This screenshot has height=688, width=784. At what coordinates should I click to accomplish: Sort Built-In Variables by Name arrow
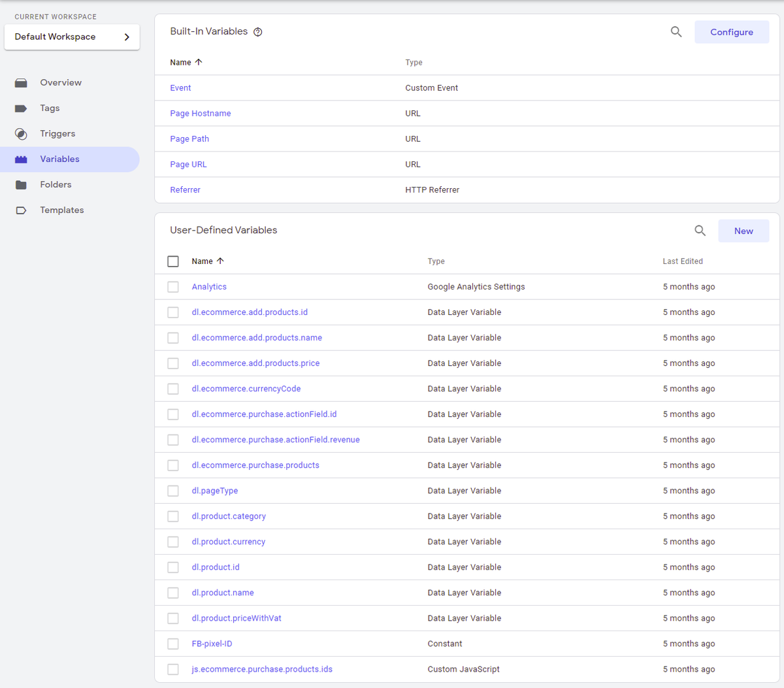pyautogui.click(x=199, y=62)
